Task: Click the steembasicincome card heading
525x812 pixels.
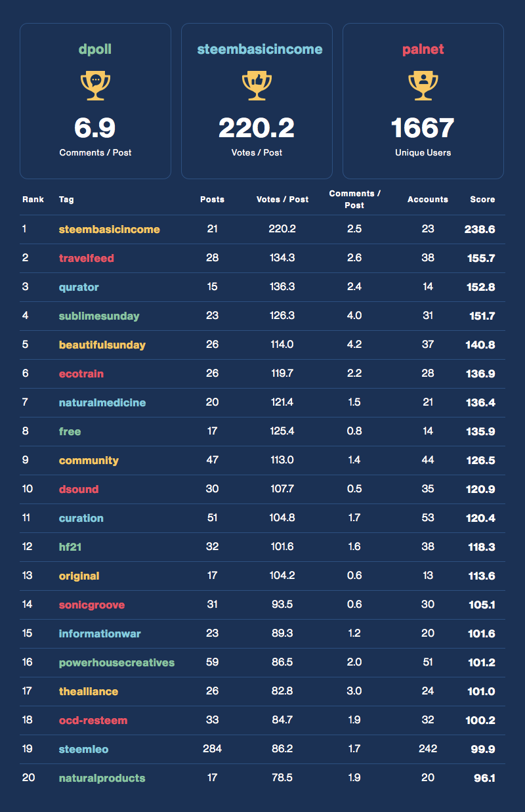Action: pos(260,49)
